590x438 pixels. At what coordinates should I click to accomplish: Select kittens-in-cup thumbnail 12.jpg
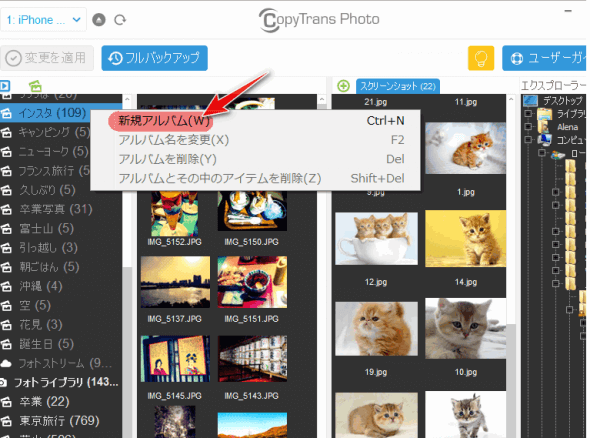click(x=376, y=239)
